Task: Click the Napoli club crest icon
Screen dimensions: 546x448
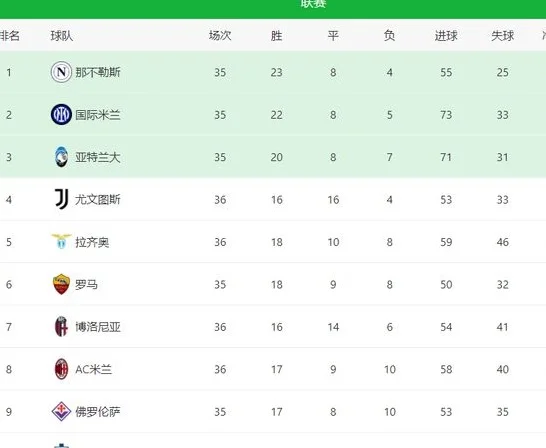Action: click(x=61, y=72)
